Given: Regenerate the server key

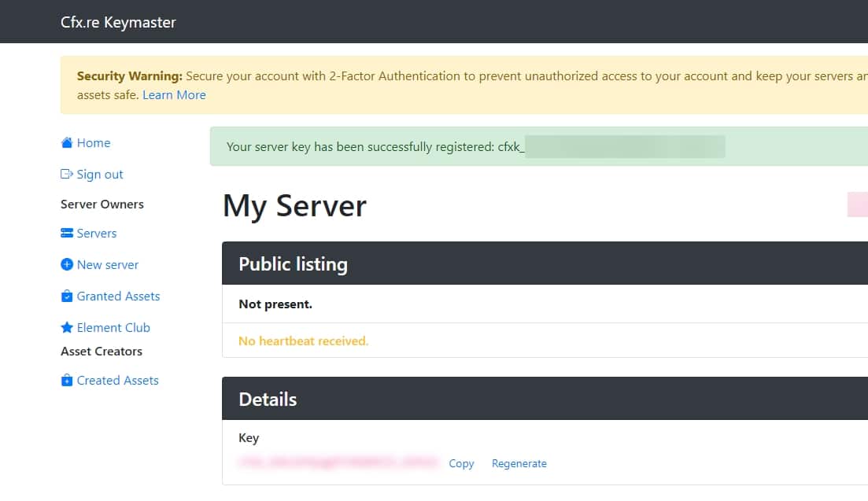Looking at the screenshot, I should click(519, 463).
